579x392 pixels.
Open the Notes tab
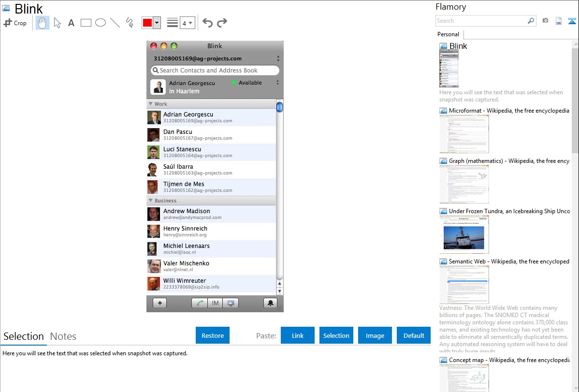[63, 336]
